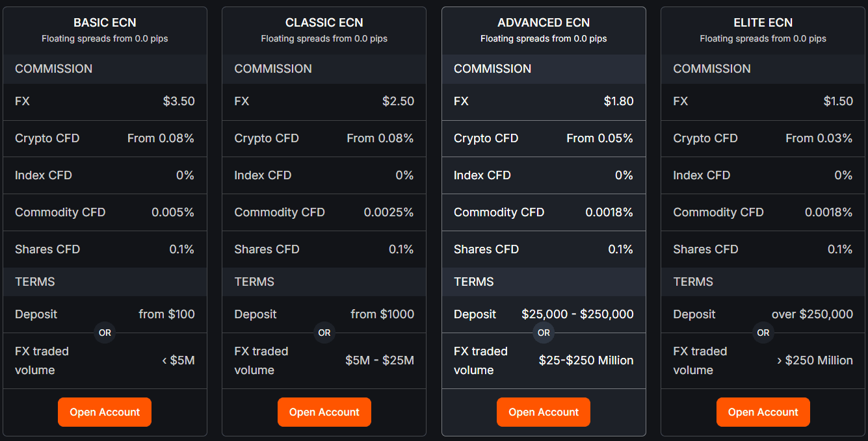This screenshot has width=868, height=441.
Task: Click the OR badge on Classic ECN card
Action: pos(324,333)
